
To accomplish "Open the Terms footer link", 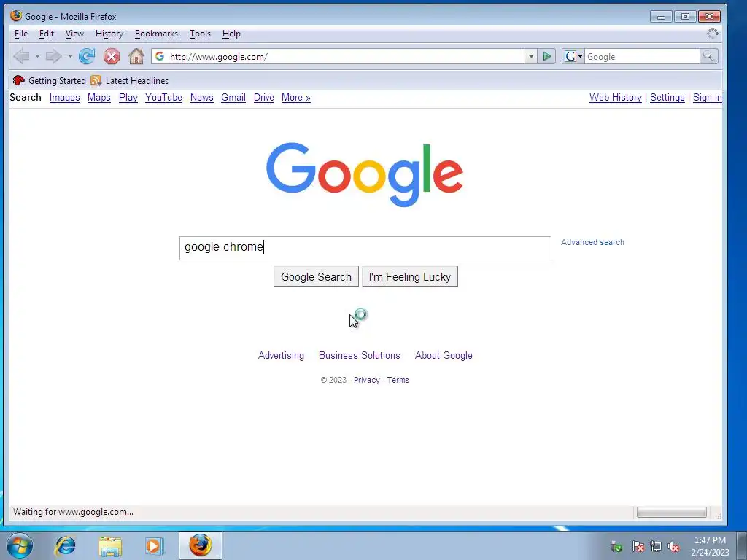I will tap(398, 380).
